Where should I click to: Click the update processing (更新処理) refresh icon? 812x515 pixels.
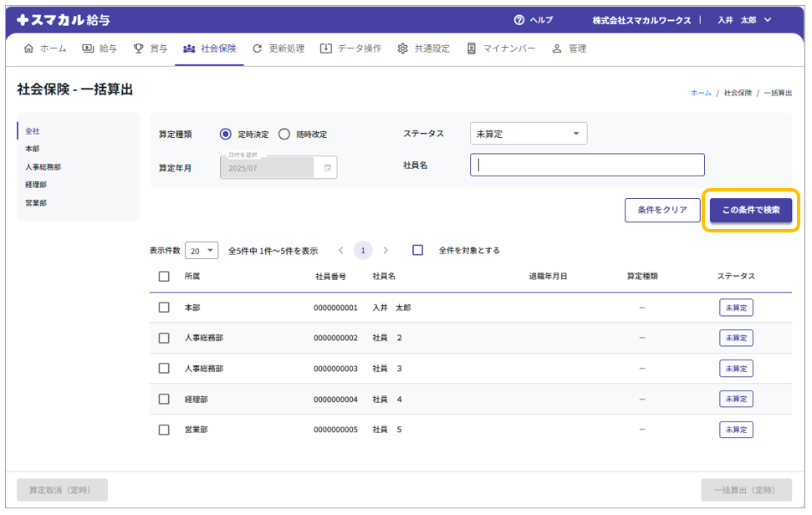point(258,48)
